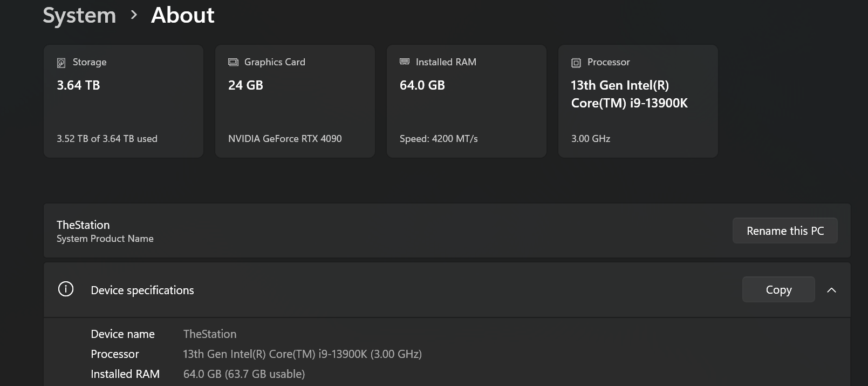This screenshot has height=386, width=868.
Task: Click the 64.0 GB installed RAM value
Action: click(x=422, y=85)
